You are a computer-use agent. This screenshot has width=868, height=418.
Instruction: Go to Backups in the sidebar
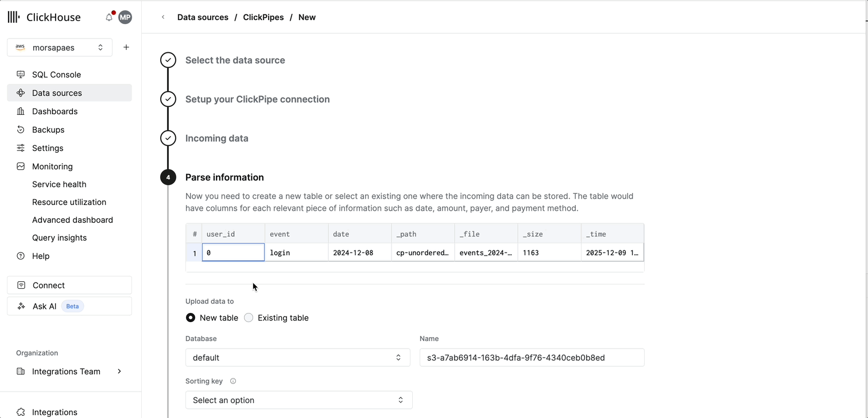(x=48, y=130)
